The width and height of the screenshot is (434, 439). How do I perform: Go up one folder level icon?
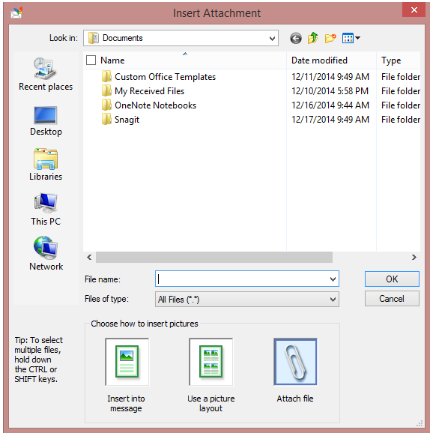click(x=313, y=38)
